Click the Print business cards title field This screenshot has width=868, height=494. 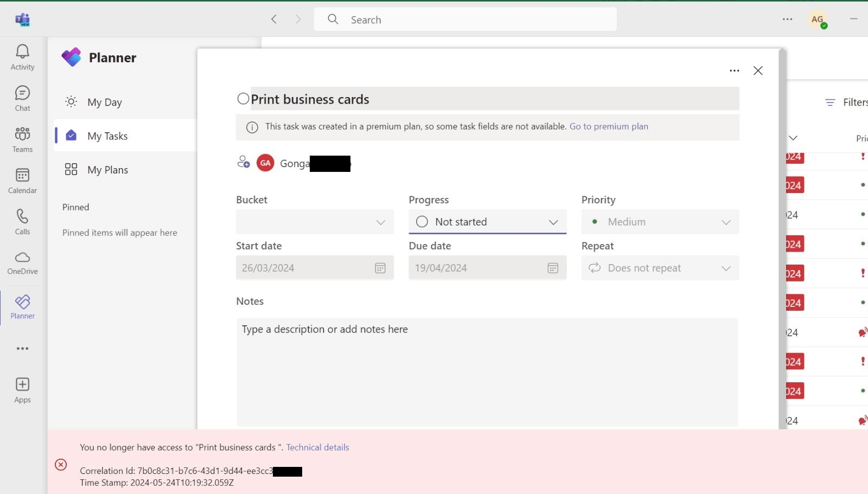click(x=494, y=99)
